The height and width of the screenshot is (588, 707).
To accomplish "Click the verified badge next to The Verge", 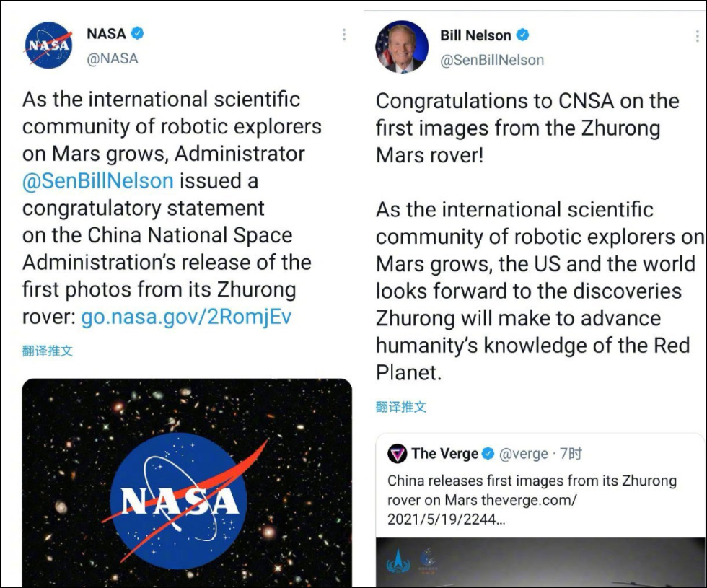I will 488,452.
